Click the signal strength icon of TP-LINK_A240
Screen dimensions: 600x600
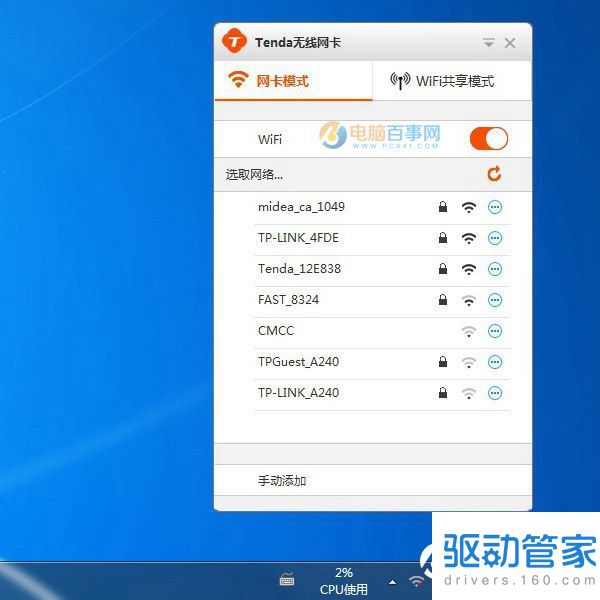point(469,393)
